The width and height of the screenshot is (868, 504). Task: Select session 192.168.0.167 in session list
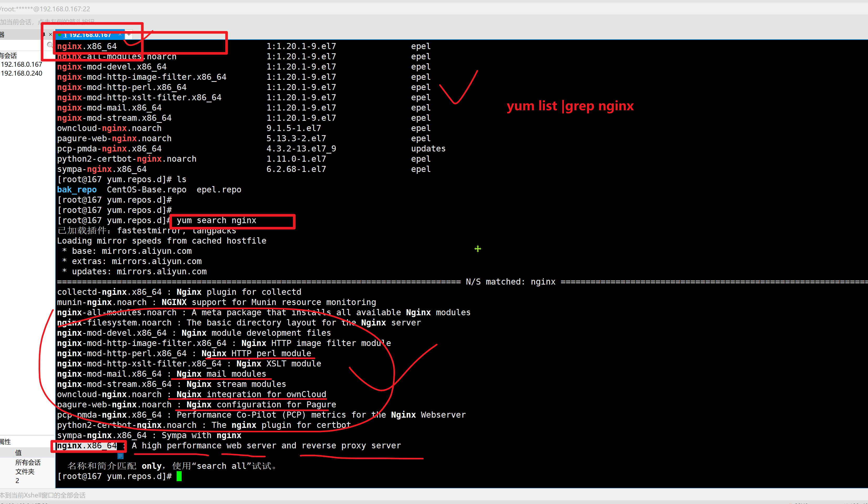[21, 64]
